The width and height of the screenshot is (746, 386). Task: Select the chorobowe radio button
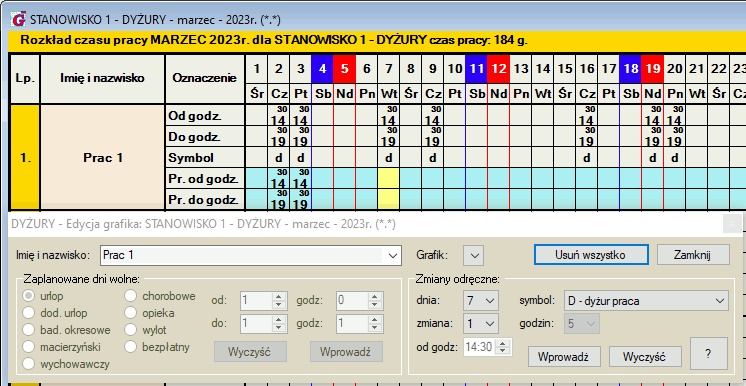click(131, 296)
